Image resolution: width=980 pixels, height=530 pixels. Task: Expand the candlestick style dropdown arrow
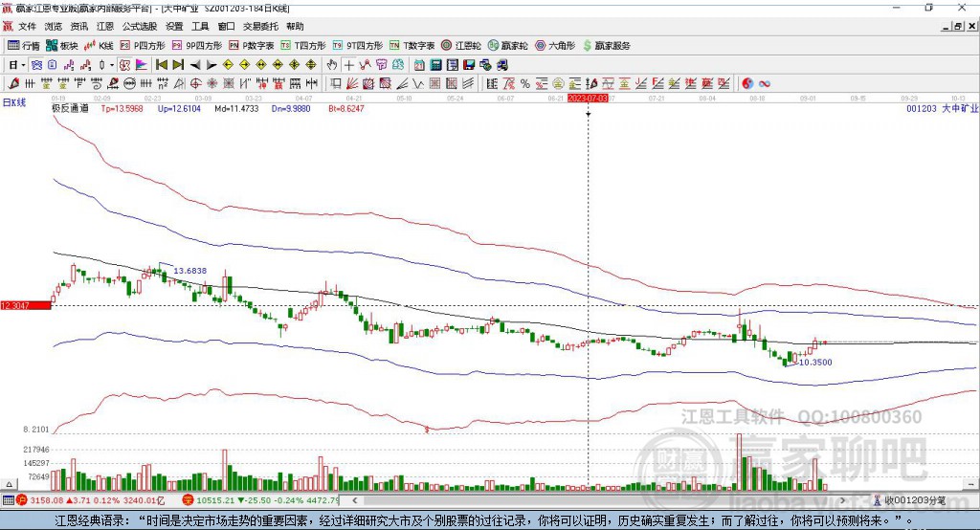(x=112, y=65)
